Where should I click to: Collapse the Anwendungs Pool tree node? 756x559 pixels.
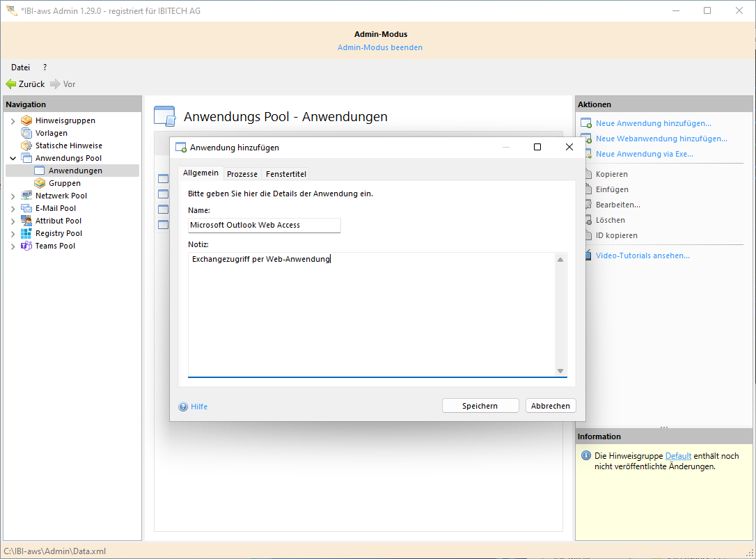tap(13, 159)
